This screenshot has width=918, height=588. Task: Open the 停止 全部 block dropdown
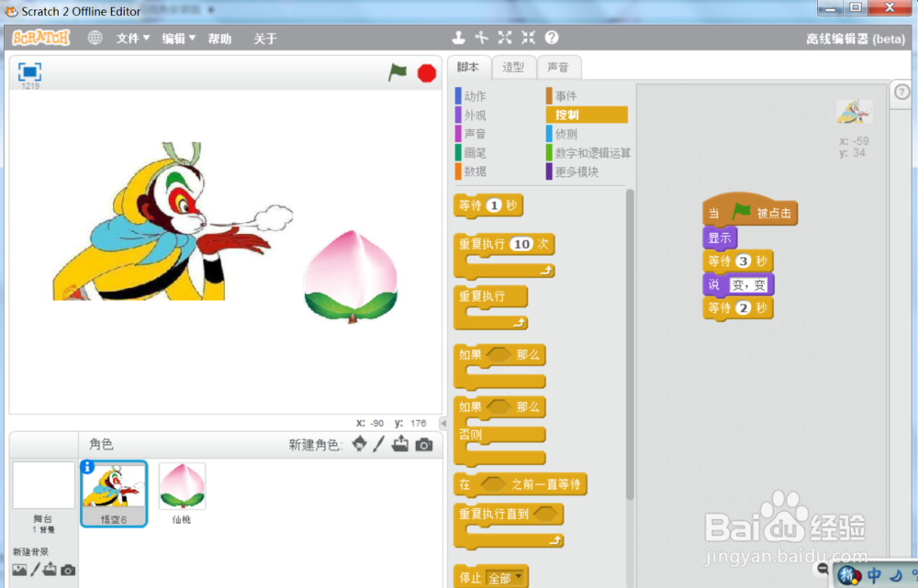[x=507, y=578]
